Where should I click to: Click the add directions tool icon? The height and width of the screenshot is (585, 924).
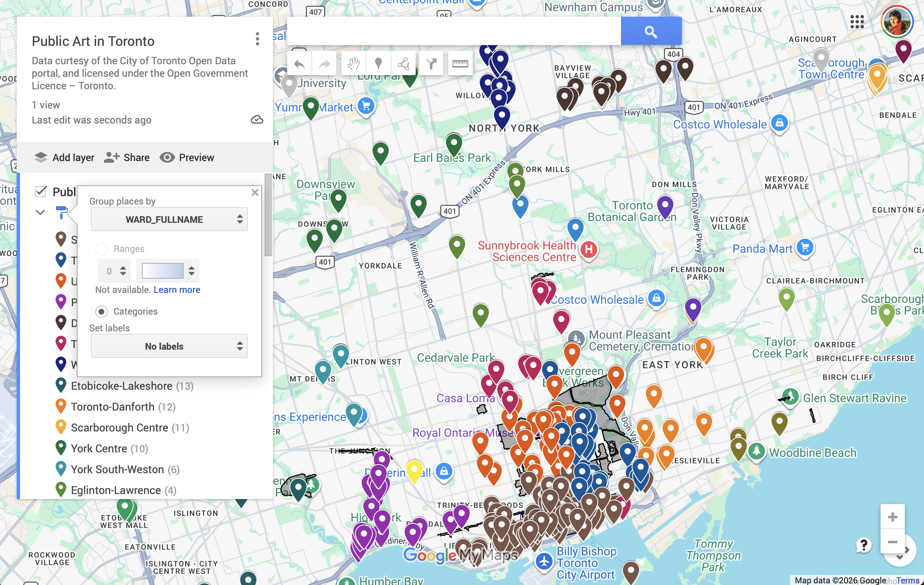click(431, 64)
